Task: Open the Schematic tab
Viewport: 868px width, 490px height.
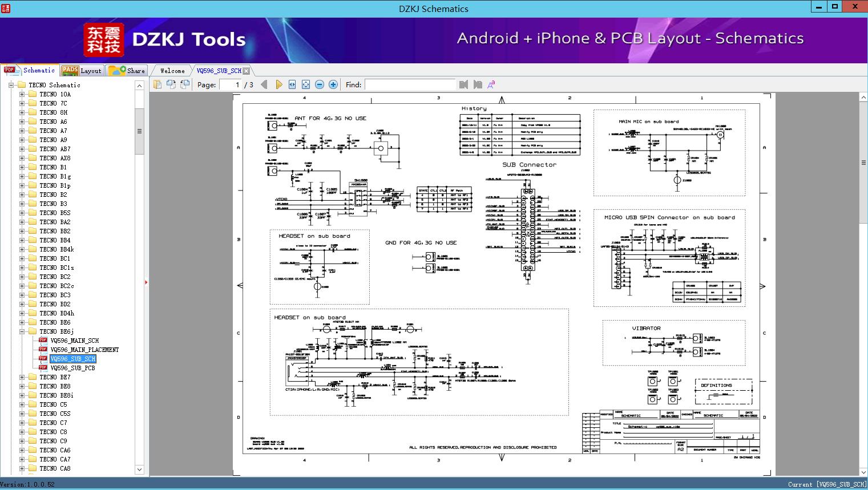Action: [x=30, y=70]
